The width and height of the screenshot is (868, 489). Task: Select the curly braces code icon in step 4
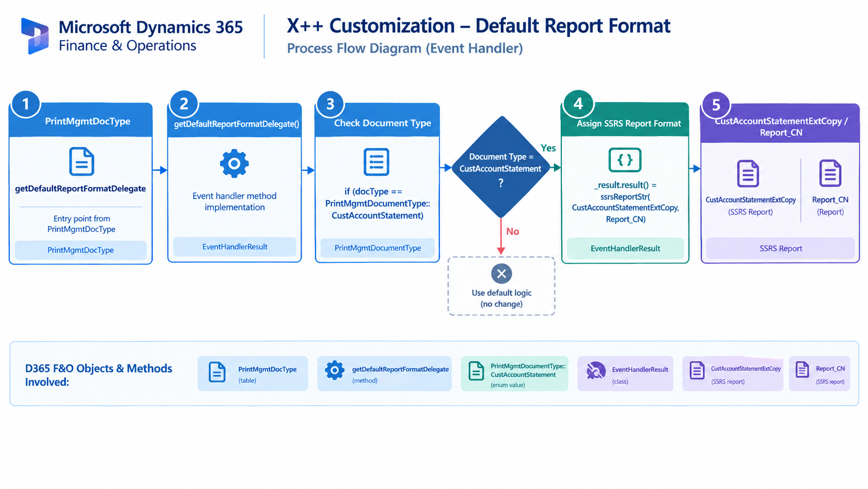click(x=625, y=160)
